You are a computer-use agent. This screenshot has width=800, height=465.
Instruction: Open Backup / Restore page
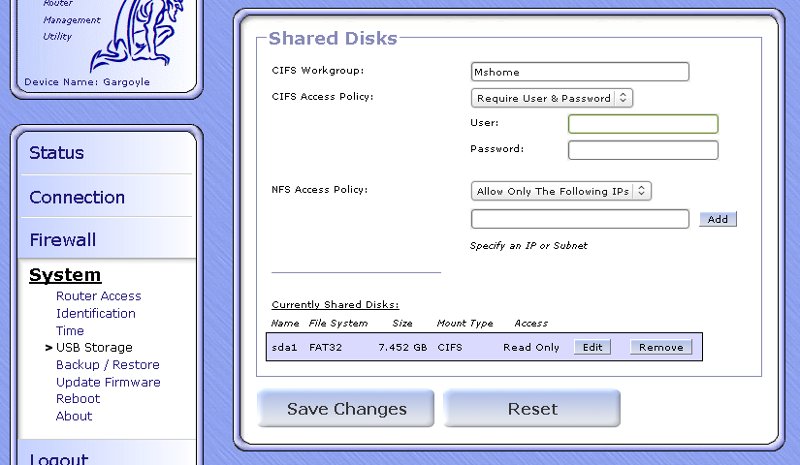[108, 365]
